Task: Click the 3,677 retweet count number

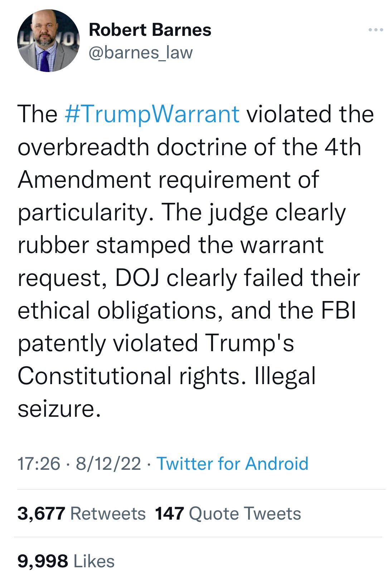Action: (x=41, y=513)
